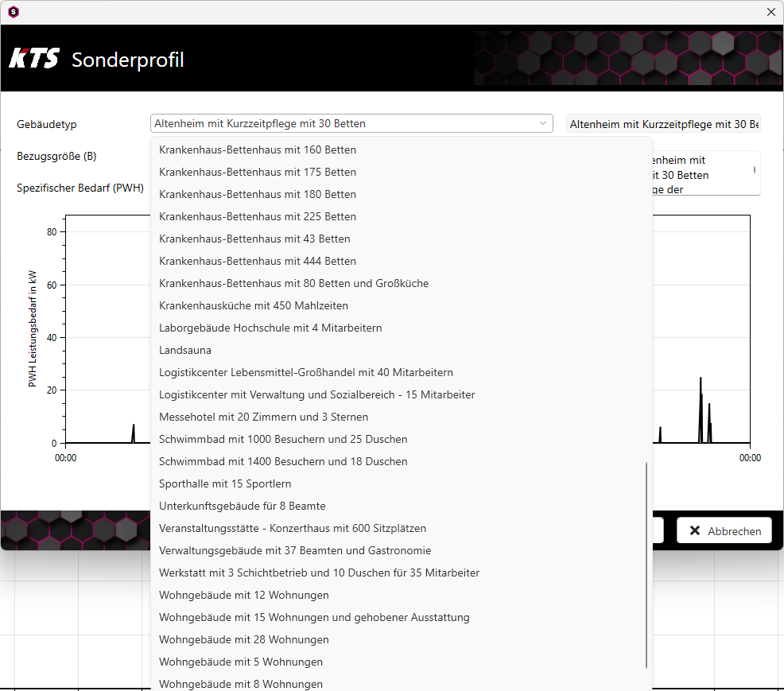Click the description box scrollbar
The height and width of the screenshot is (691, 784).
tap(754, 170)
